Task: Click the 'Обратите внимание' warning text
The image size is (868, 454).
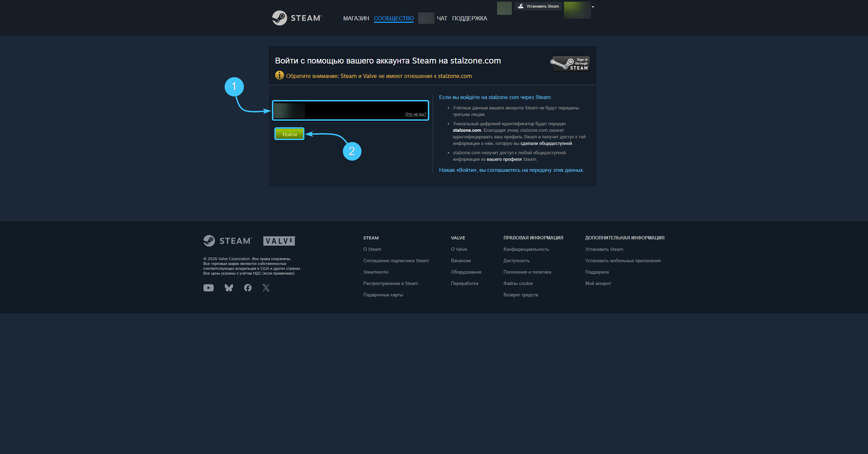Action: (379, 76)
